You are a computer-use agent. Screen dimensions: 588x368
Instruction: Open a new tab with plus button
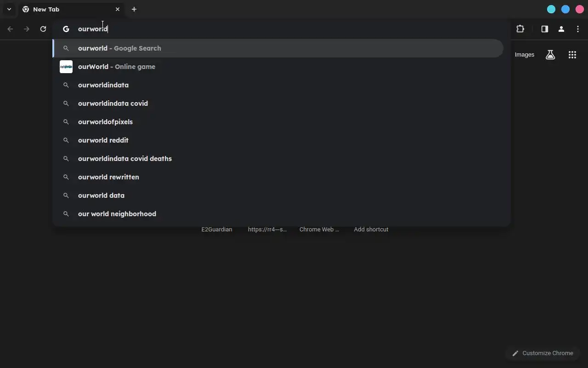(x=134, y=9)
